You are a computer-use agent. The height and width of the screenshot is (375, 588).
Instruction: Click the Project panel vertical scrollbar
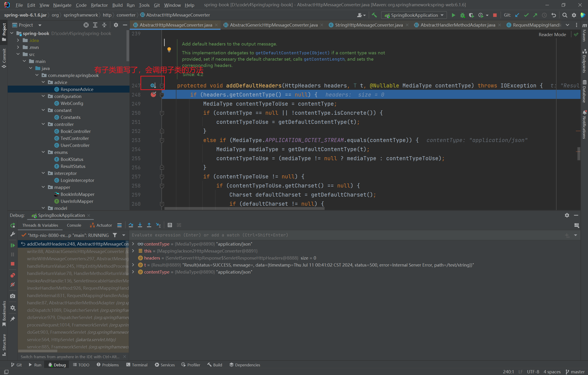(128, 45)
